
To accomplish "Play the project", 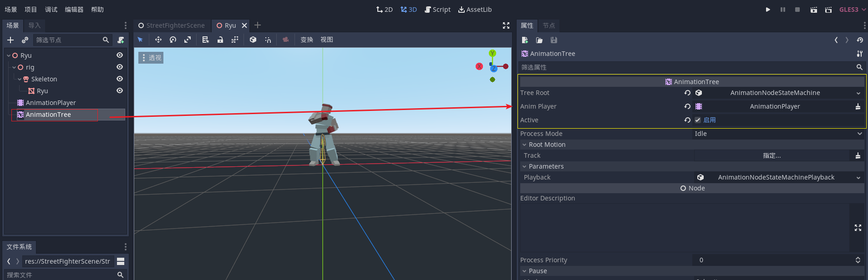I will click(768, 10).
